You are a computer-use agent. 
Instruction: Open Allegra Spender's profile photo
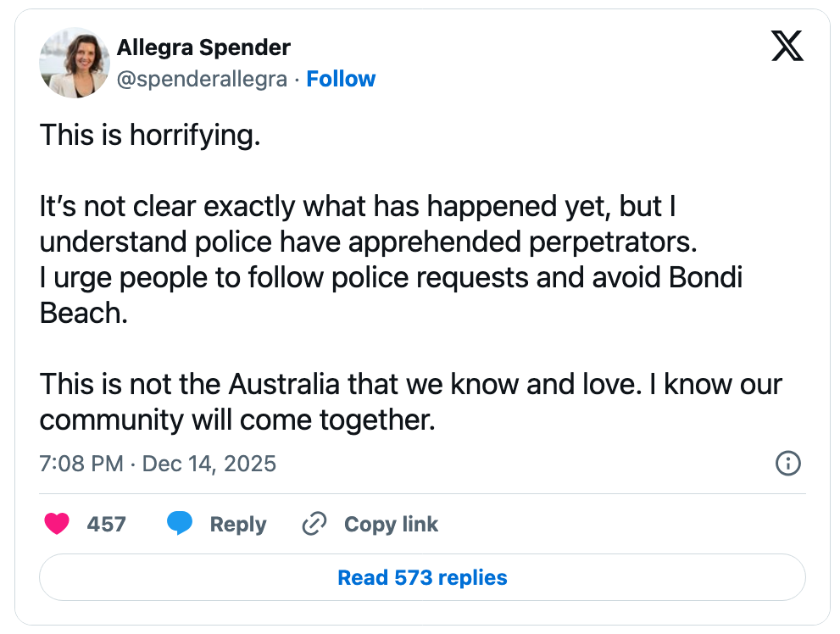pos(75,63)
